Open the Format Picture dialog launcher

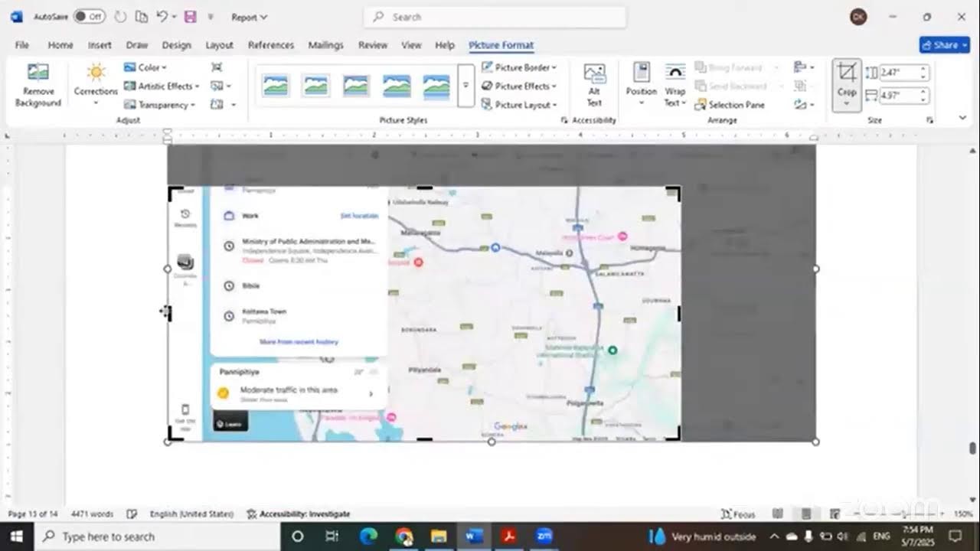[564, 120]
